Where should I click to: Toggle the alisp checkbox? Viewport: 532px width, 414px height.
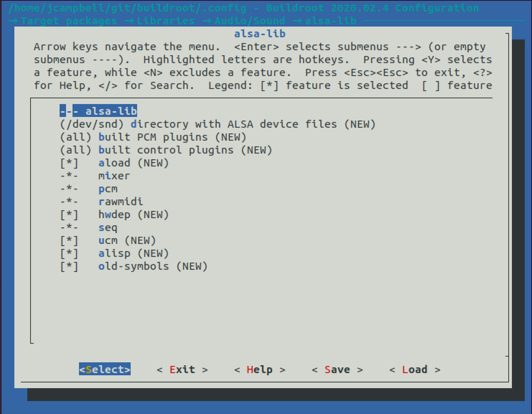click(x=69, y=253)
